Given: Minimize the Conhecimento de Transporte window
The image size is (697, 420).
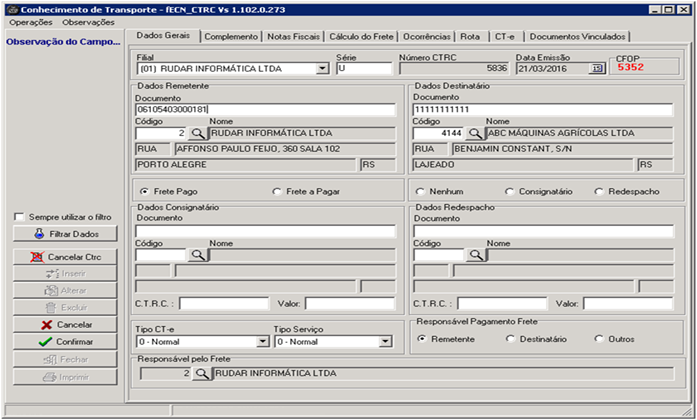Looking at the screenshot, I should coord(654,10).
